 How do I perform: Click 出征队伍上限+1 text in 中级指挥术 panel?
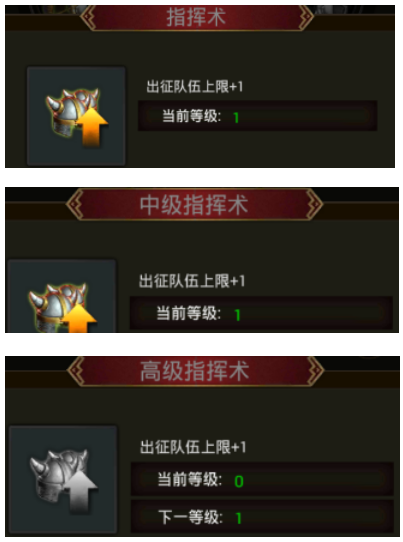[192, 281]
